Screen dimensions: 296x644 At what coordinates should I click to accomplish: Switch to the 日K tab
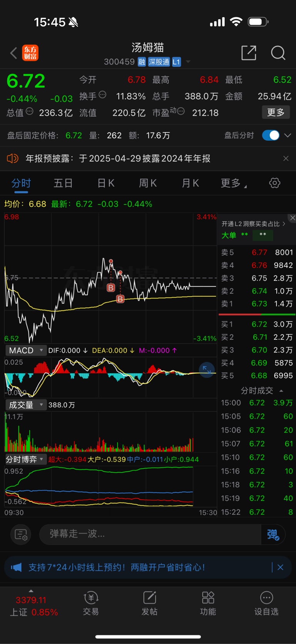[x=106, y=183]
